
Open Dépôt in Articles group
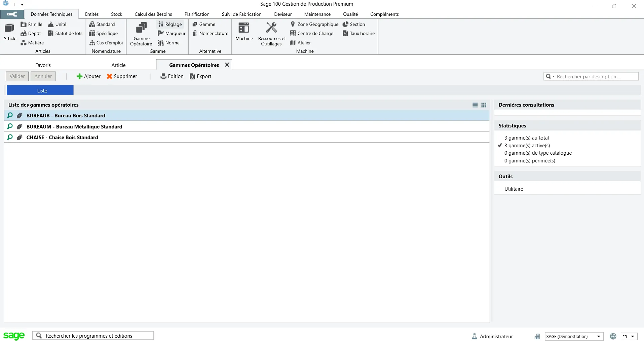(31, 33)
